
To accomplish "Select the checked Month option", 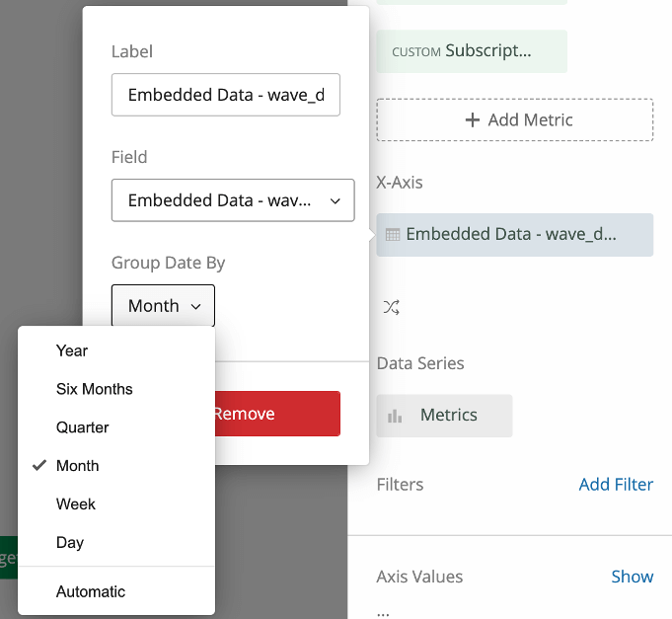I will pyautogui.click(x=78, y=466).
